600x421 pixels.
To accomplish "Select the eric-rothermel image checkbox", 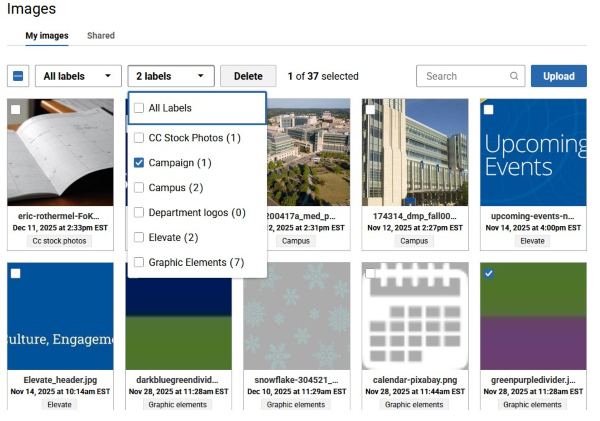I will (16, 109).
